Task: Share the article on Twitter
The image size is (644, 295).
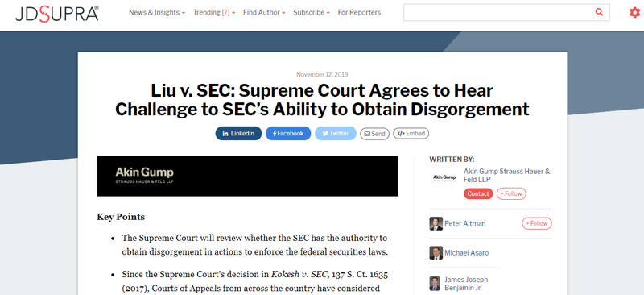Action: point(336,133)
